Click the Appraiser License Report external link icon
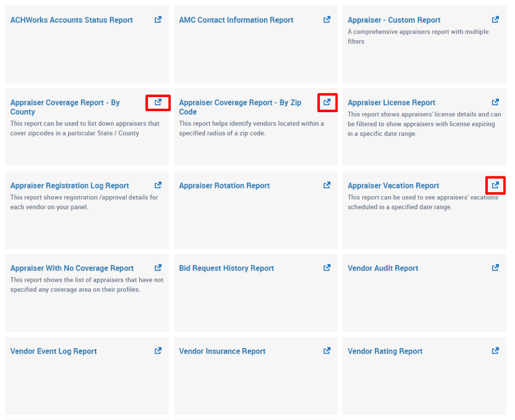Viewport: 515px width, 420px height. point(495,102)
